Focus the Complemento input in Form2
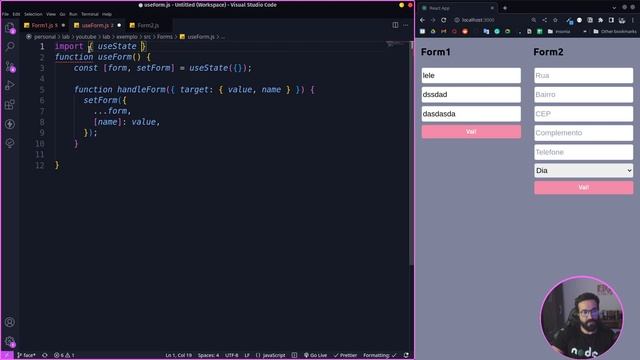Viewport: 640px width, 360px height. pos(583,133)
